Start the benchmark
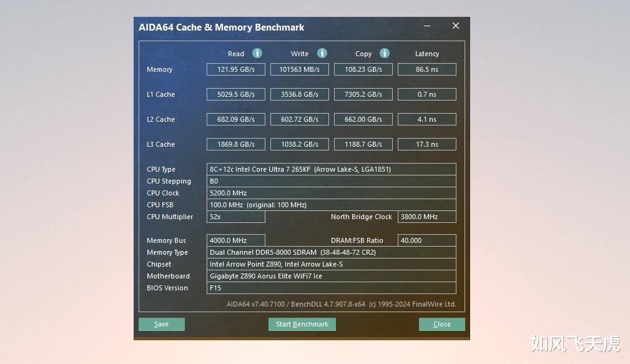Screen dimensions: 630x364 [302, 324]
